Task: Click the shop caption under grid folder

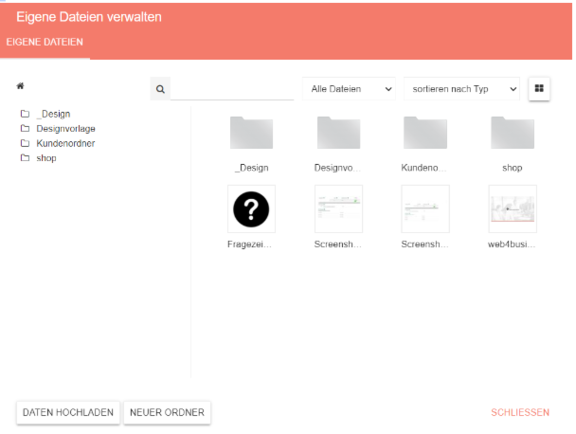Action: pos(512,168)
